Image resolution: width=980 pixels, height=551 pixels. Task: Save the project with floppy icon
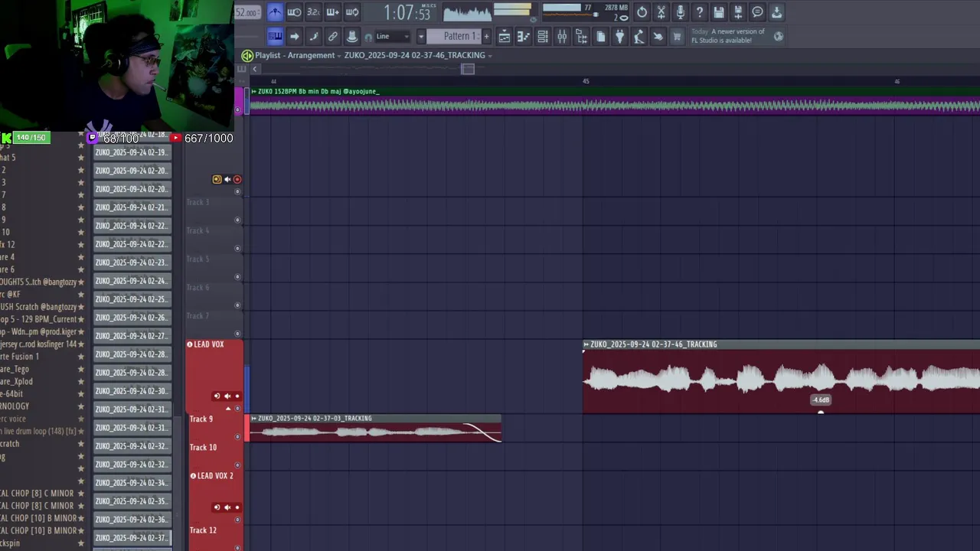click(718, 12)
